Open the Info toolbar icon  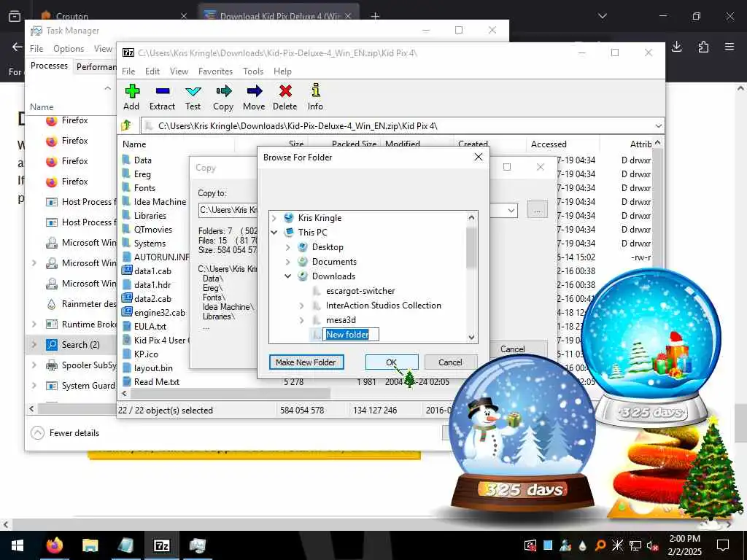[x=315, y=90]
